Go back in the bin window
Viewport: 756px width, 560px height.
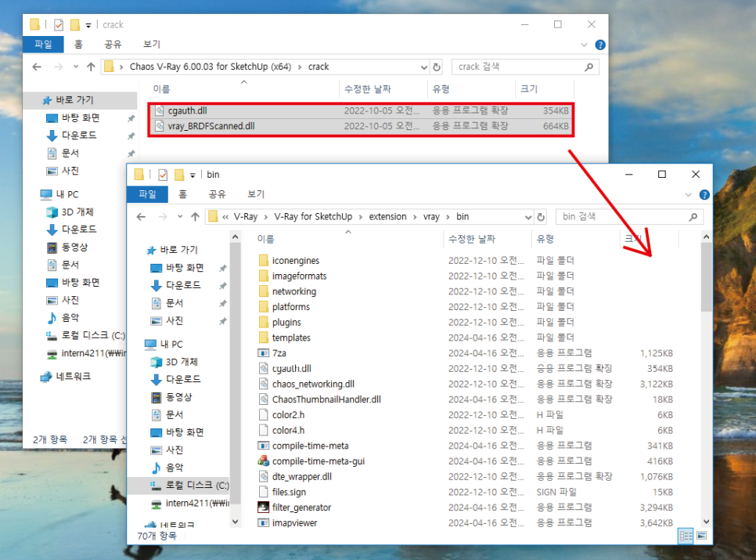[x=141, y=217]
